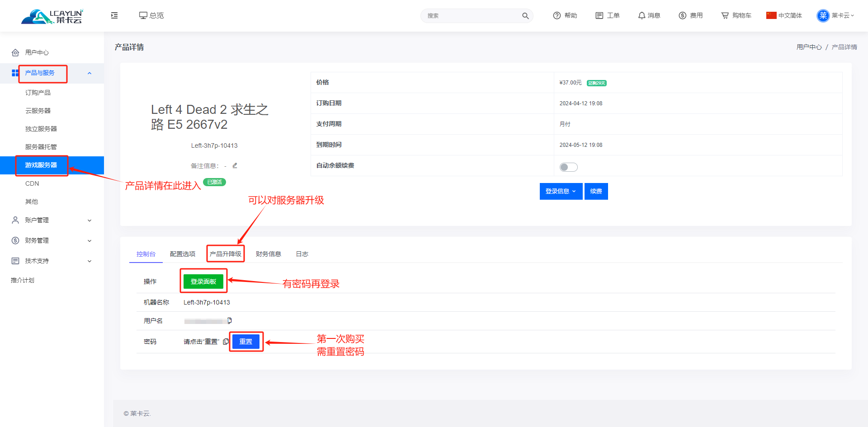The height and width of the screenshot is (427, 868).
Task: Open the 购物车 shopping cart icon
Action: 725,15
